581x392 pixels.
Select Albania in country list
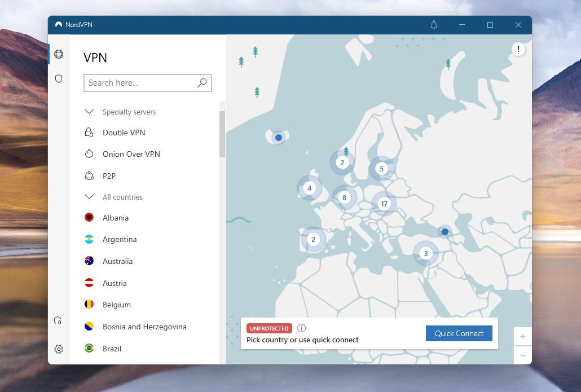click(x=116, y=218)
